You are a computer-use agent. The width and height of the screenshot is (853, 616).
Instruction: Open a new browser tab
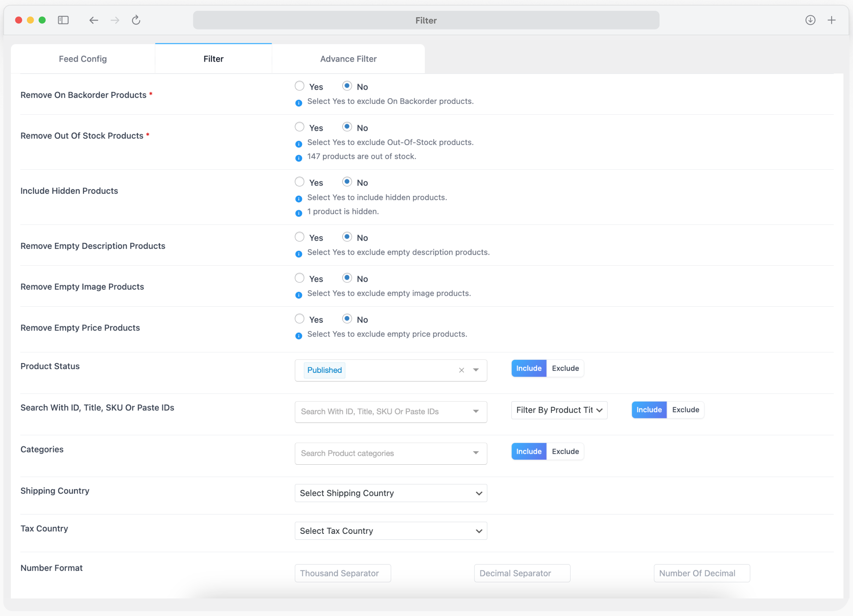click(x=832, y=20)
